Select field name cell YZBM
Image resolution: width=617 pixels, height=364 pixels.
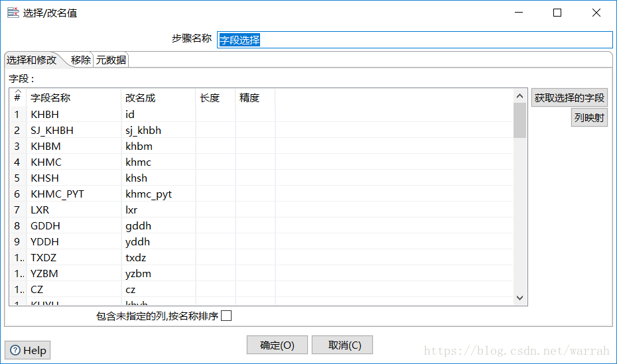pyautogui.click(x=74, y=273)
